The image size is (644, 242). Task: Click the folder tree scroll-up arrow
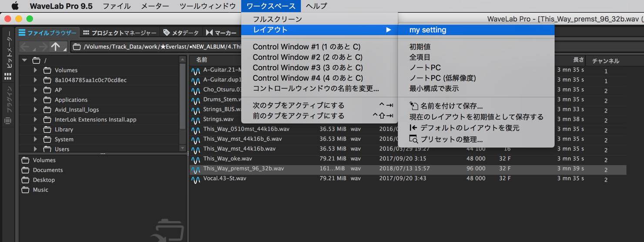[x=183, y=60]
